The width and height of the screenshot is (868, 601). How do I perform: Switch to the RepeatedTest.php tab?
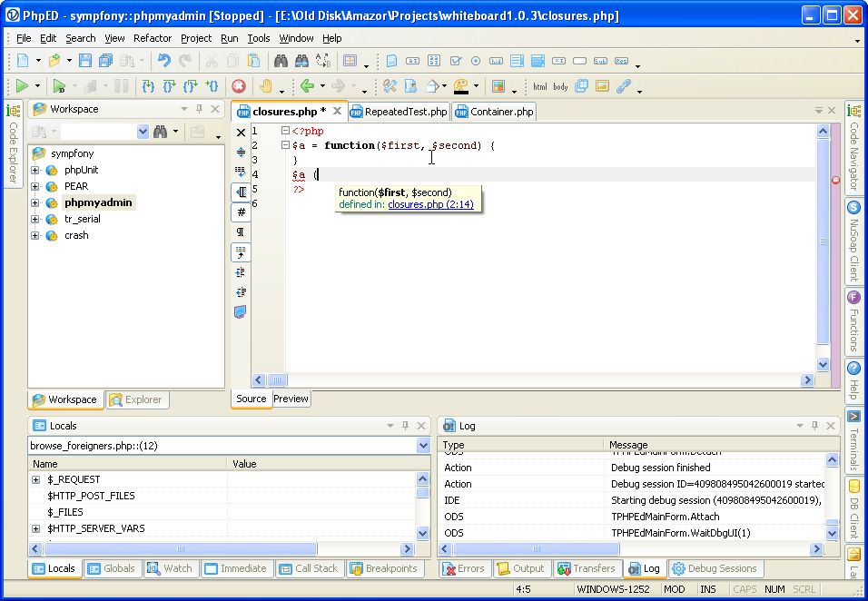[x=399, y=112]
